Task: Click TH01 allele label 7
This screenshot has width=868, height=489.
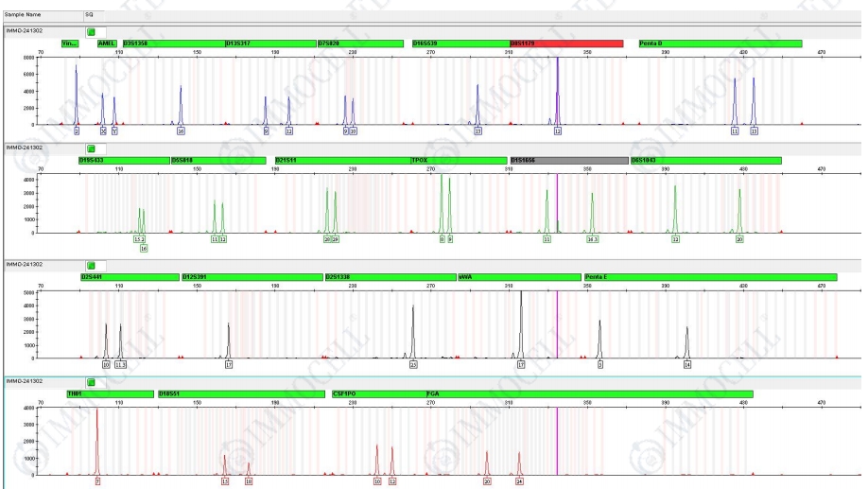Action: click(97, 481)
